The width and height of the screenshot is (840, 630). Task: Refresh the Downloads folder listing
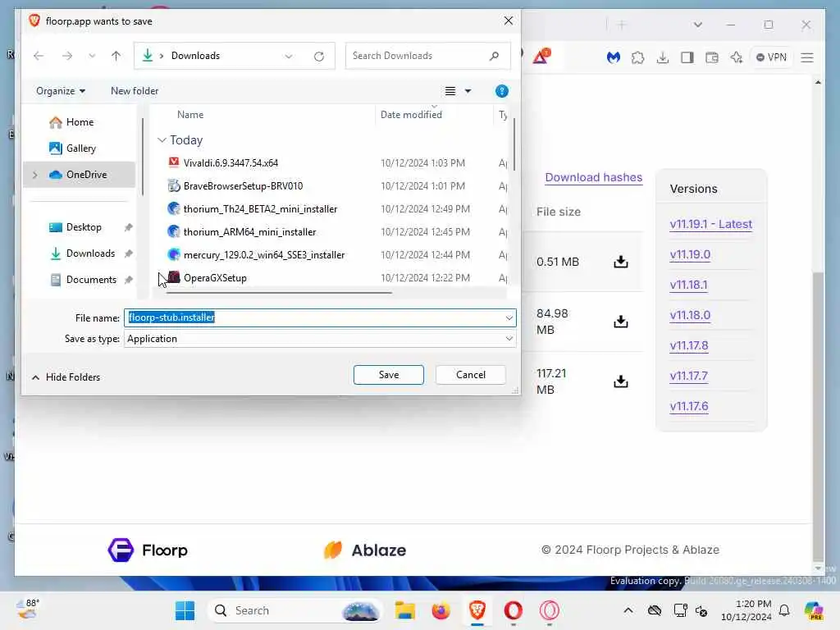(x=319, y=57)
